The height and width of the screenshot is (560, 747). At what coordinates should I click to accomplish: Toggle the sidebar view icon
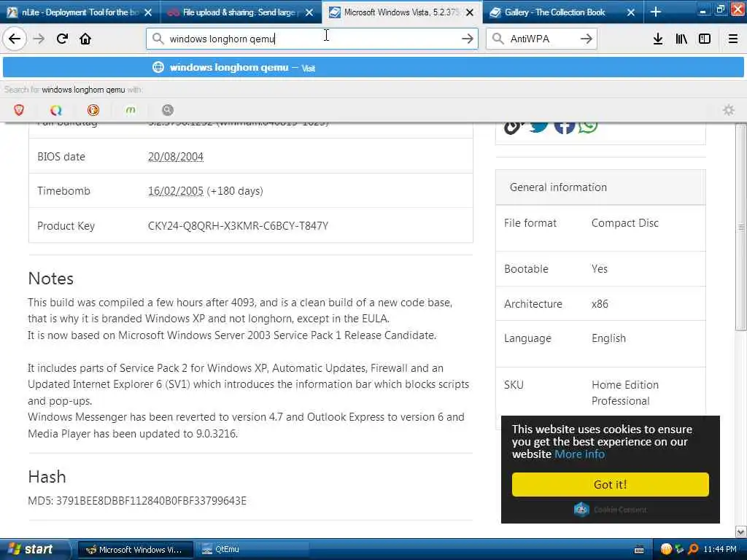(x=705, y=39)
